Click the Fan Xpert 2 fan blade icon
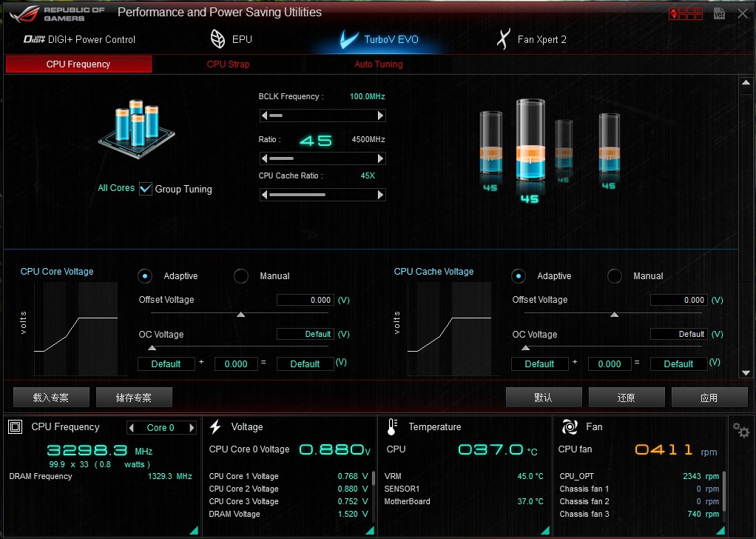 point(503,39)
